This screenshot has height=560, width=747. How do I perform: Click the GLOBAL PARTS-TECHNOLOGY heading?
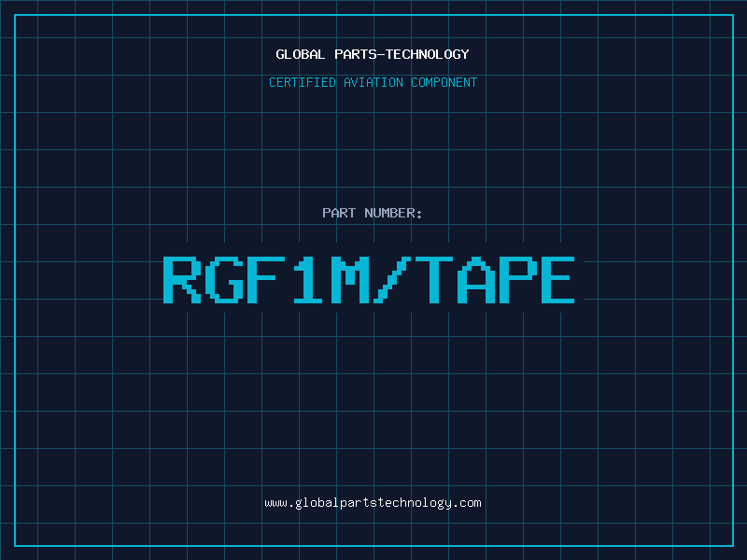click(373, 54)
